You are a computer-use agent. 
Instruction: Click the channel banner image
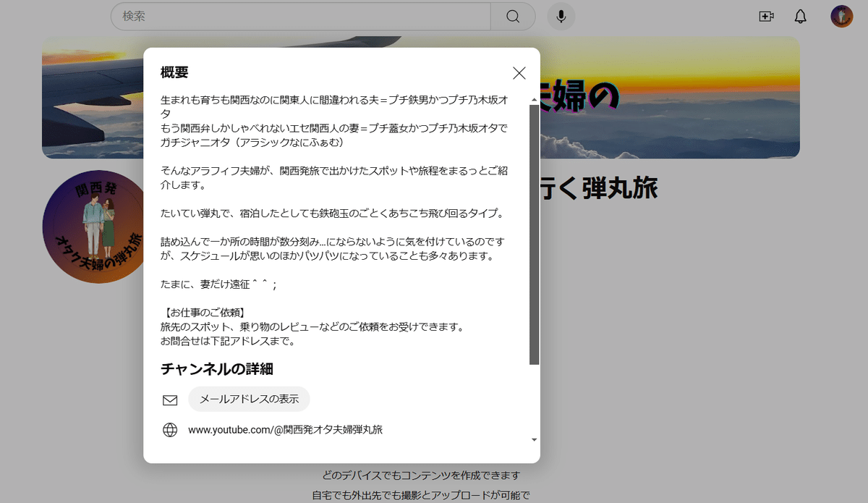421,97
